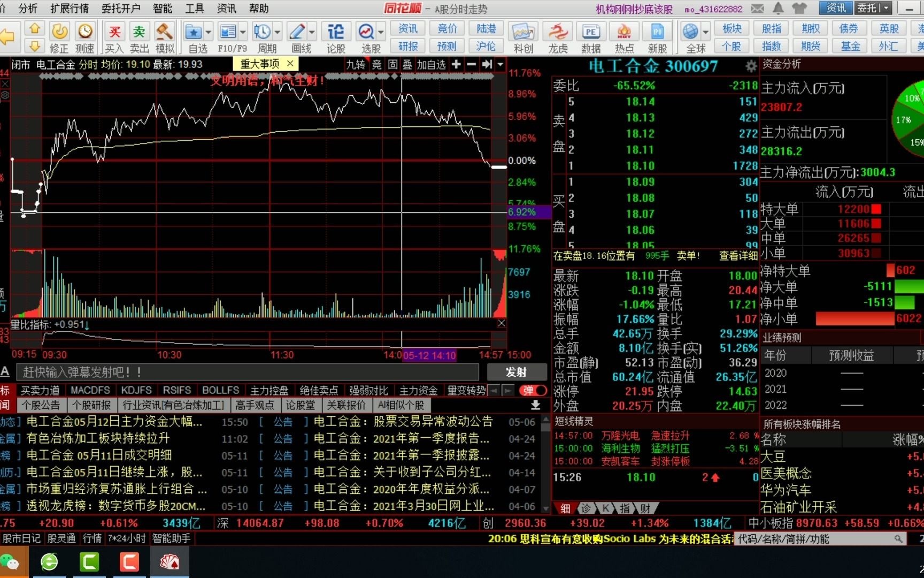The height and width of the screenshot is (578, 924).
Task: Open the 智能 menu
Action: (163, 8)
